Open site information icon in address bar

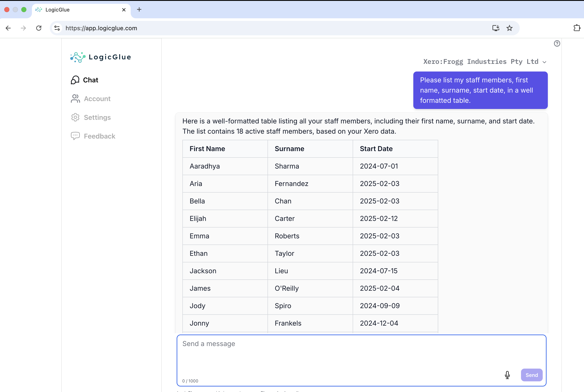pyautogui.click(x=57, y=28)
